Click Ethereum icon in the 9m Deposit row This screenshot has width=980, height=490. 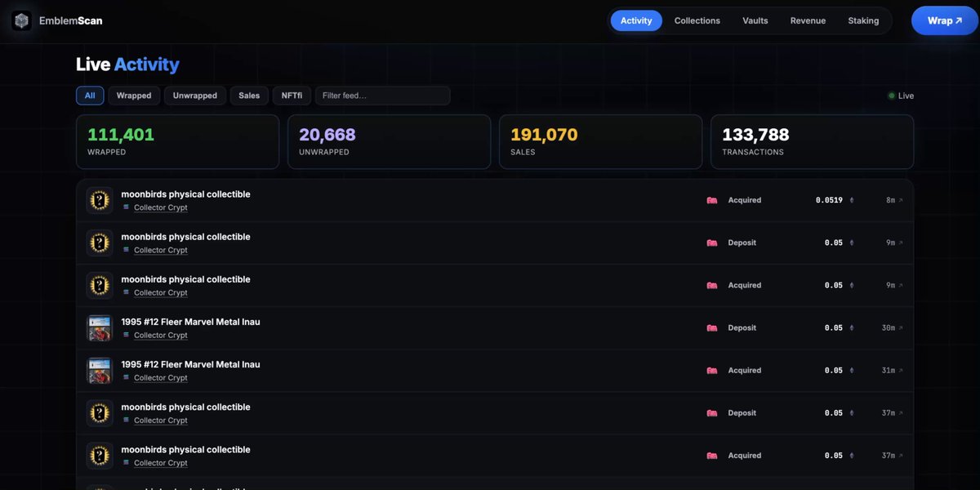coord(852,243)
